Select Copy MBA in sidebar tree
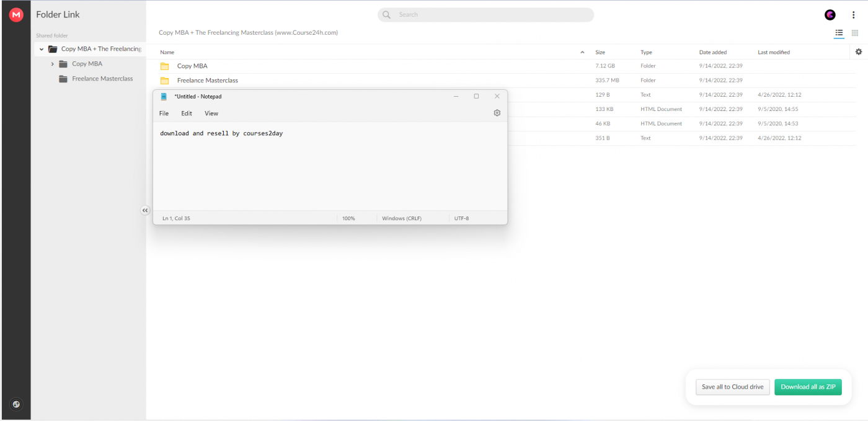868x421 pixels. point(87,64)
